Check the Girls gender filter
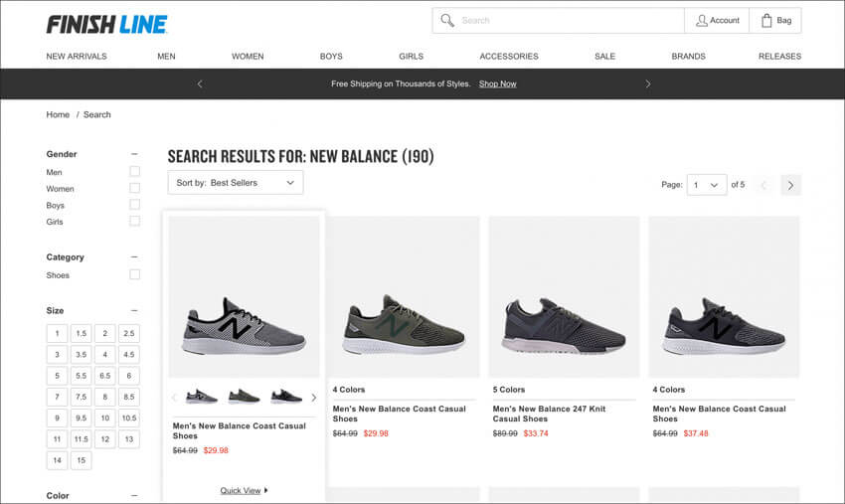845x504 pixels. pyautogui.click(x=135, y=221)
